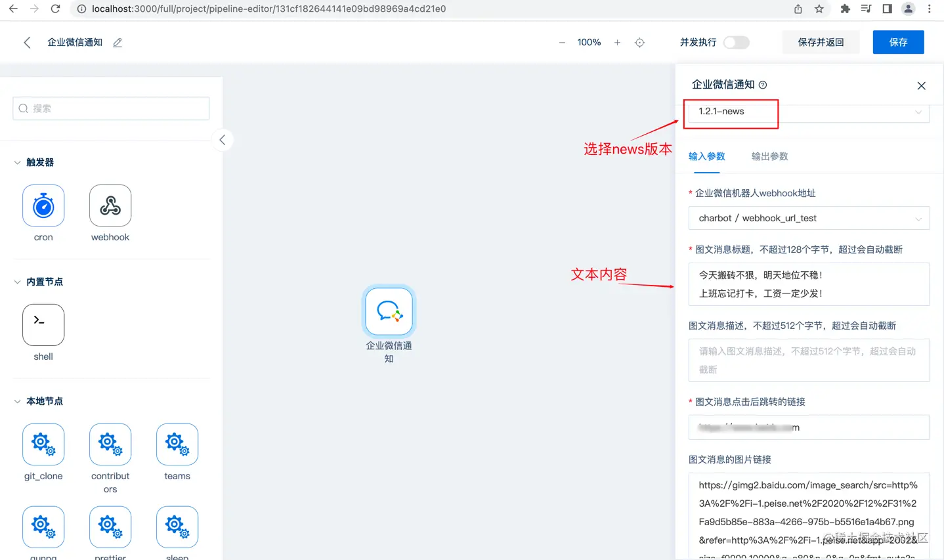Click the 跳转的链接 input field

pyautogui.click(x=809, y=427)
